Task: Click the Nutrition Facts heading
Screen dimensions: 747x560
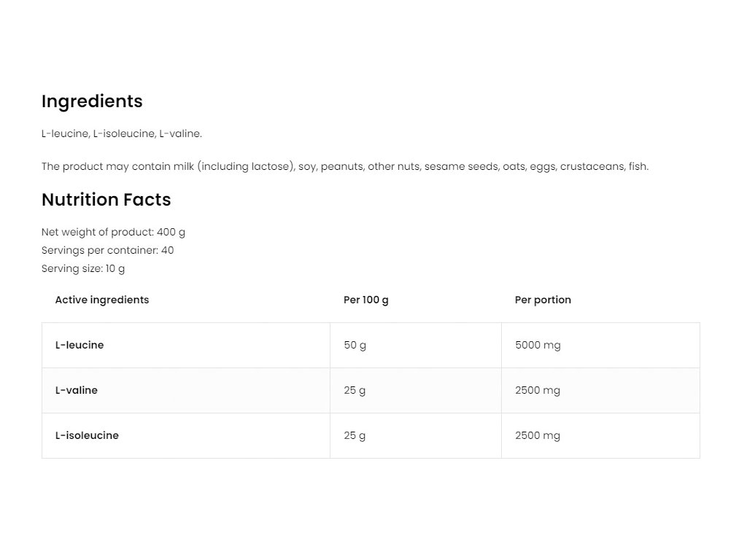Action: 106,200
